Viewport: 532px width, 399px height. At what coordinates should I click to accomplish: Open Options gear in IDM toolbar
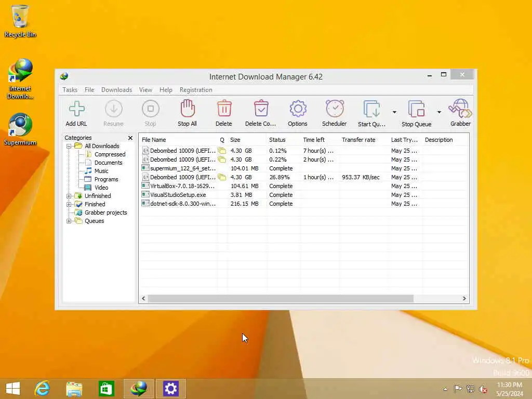298,109
